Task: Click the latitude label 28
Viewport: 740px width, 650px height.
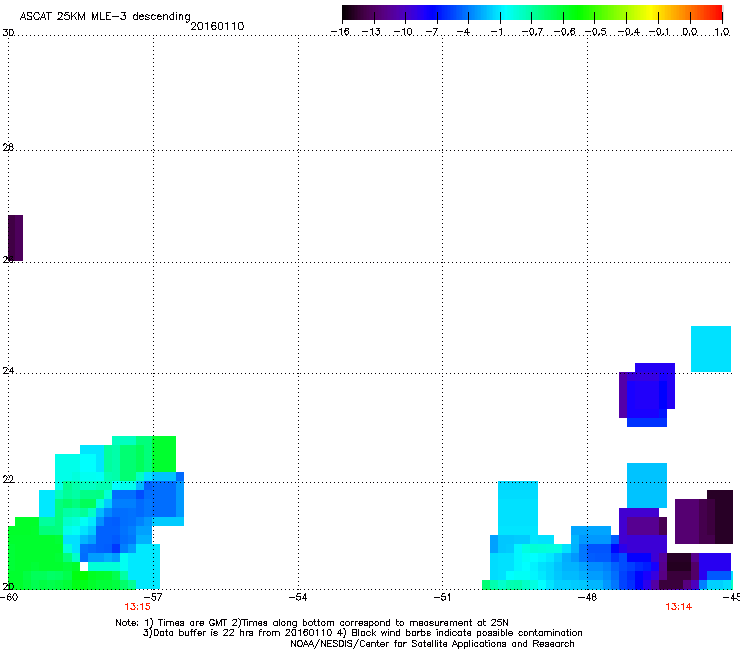Action: click(x=8, y=147)
